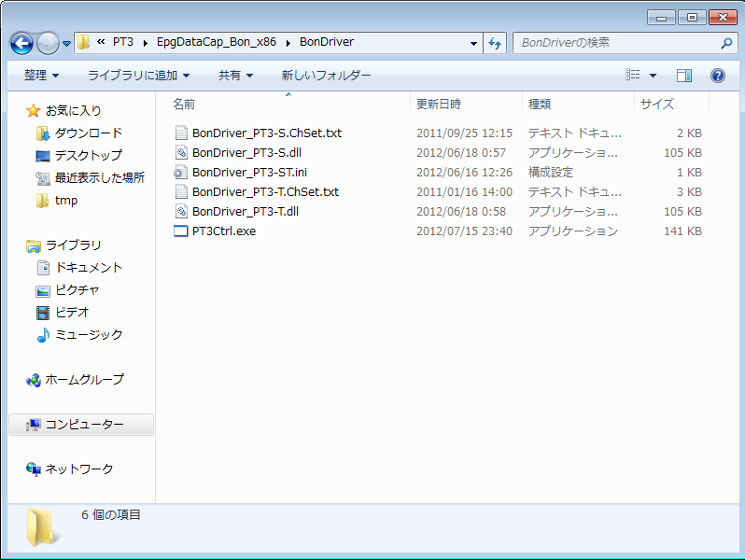The width and height of the screenshot is (745, 560).
Task: Click file name BonDriver_PT3-ST.ini
Action: tap(249, 172)
